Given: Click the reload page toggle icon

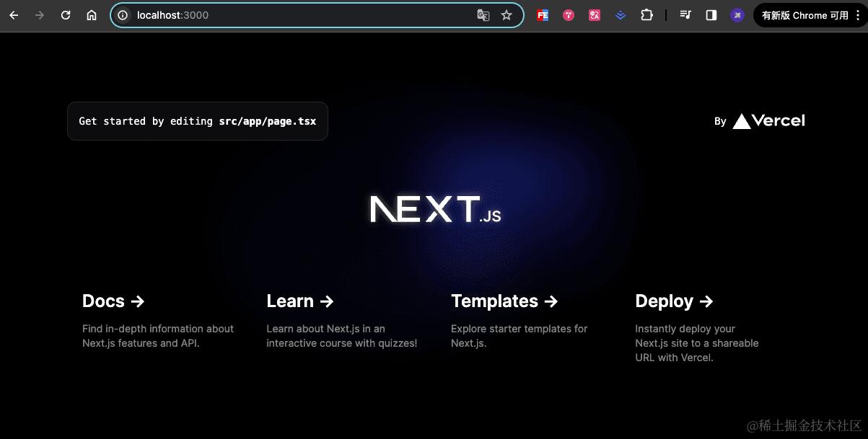Looking at the screenshot, I should (65, 14).
